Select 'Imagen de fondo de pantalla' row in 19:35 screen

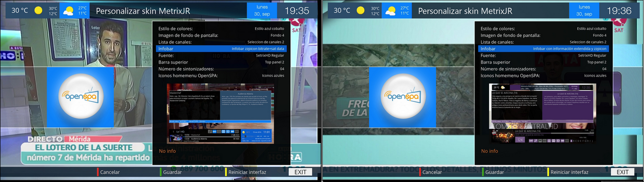click(222, 35)
